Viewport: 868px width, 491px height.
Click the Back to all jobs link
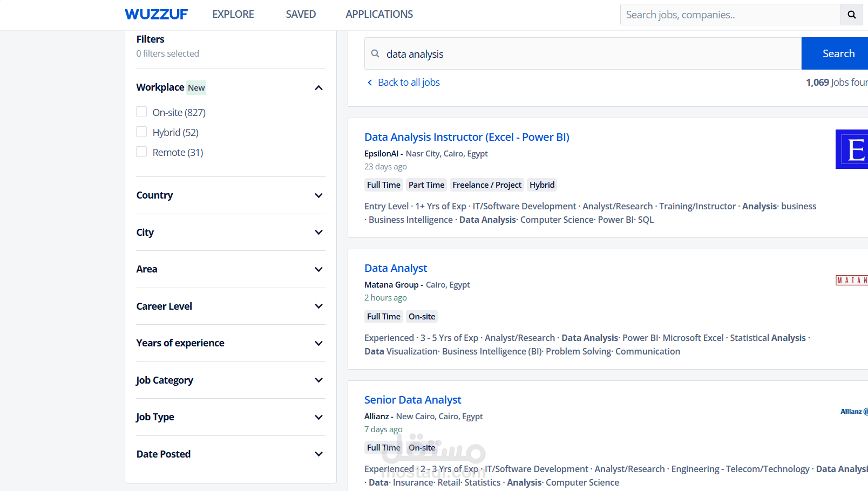point(409,82)
